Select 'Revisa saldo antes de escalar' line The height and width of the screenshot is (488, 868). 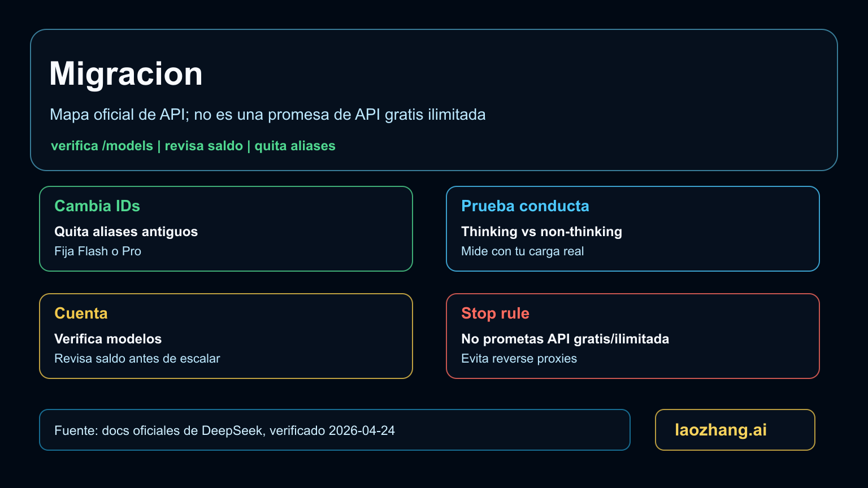(137, 358)
